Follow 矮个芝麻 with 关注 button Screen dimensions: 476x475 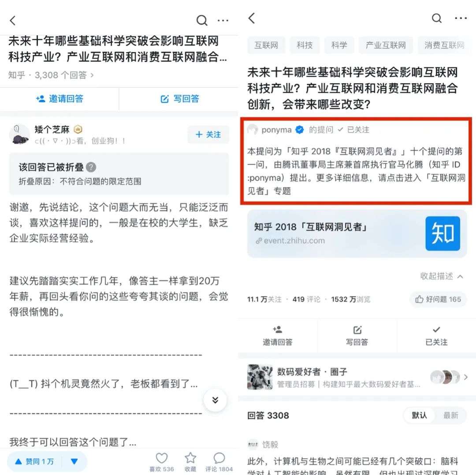click(208, 134)
